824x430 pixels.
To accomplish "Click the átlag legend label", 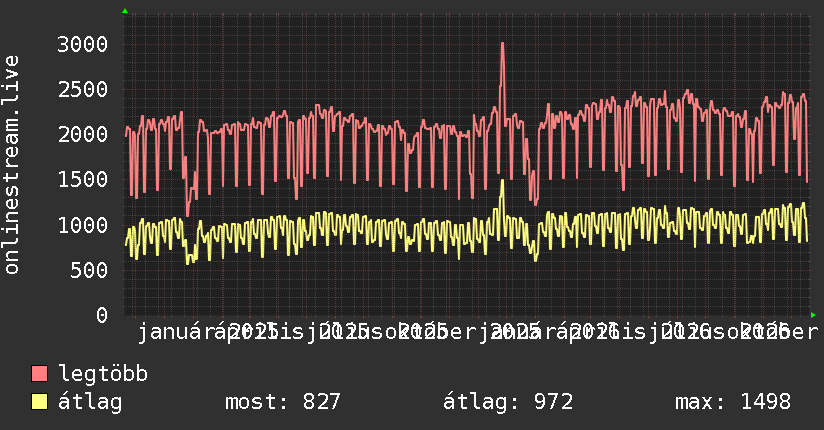I will coord(90,403).
